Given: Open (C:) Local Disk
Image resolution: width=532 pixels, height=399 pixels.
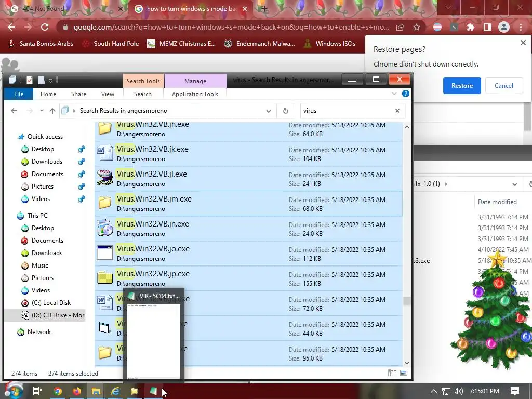Looking at the screenshot, I should [51, 303].
